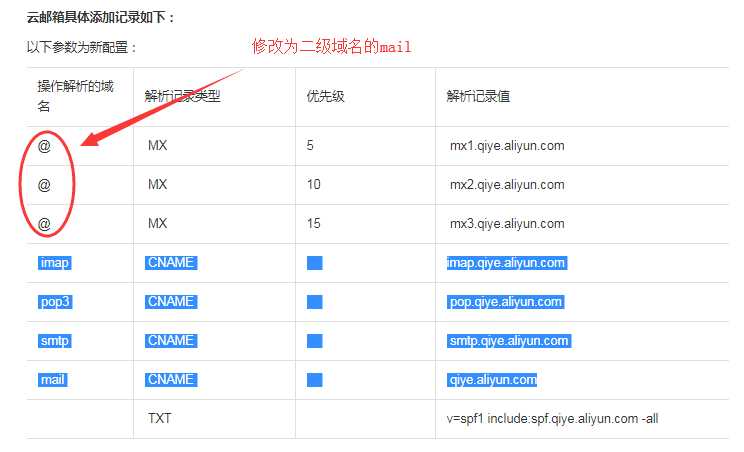Click highlighted priority cell in pop3 row
Viewport: 744px width, 452px height.
315,302
